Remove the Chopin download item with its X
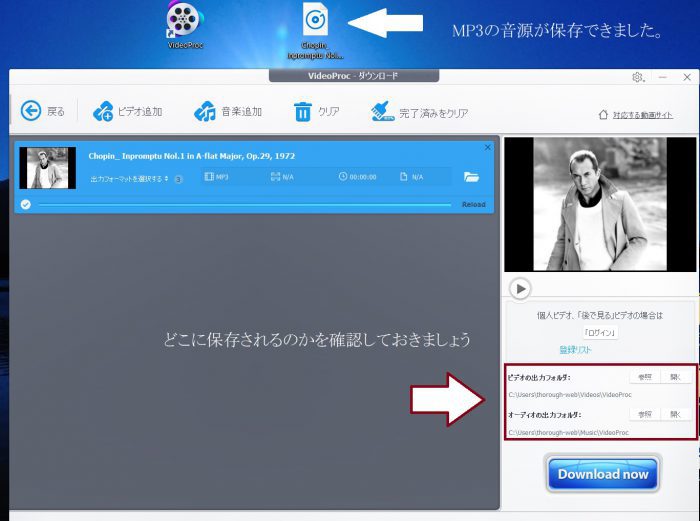This screenshot has width=700, height=521. click(x=488, y=147)
